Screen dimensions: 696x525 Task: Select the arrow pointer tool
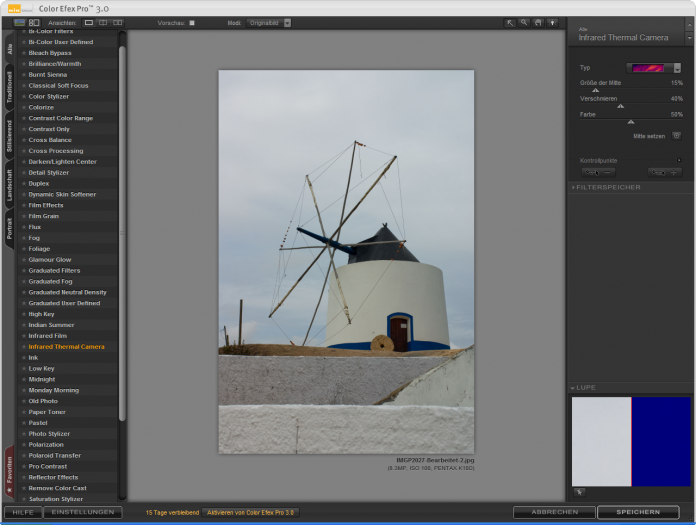[x=509, y=22]
